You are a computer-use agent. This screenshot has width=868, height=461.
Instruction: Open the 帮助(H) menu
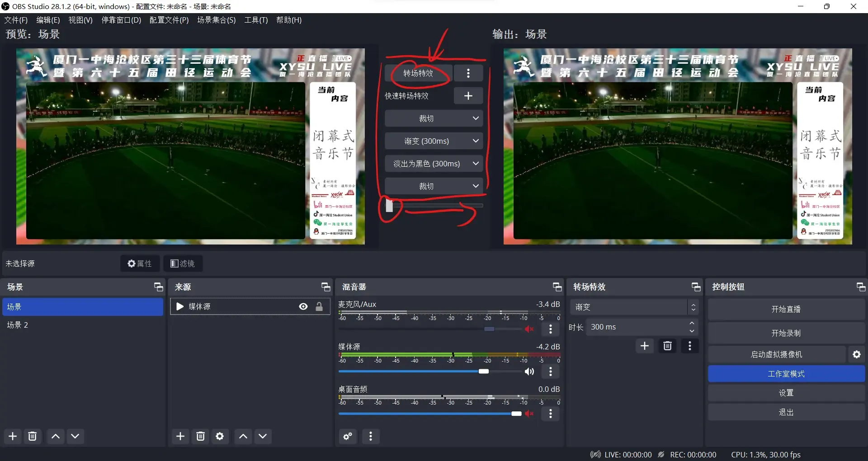pyautogui.click(x=289, y=20)
